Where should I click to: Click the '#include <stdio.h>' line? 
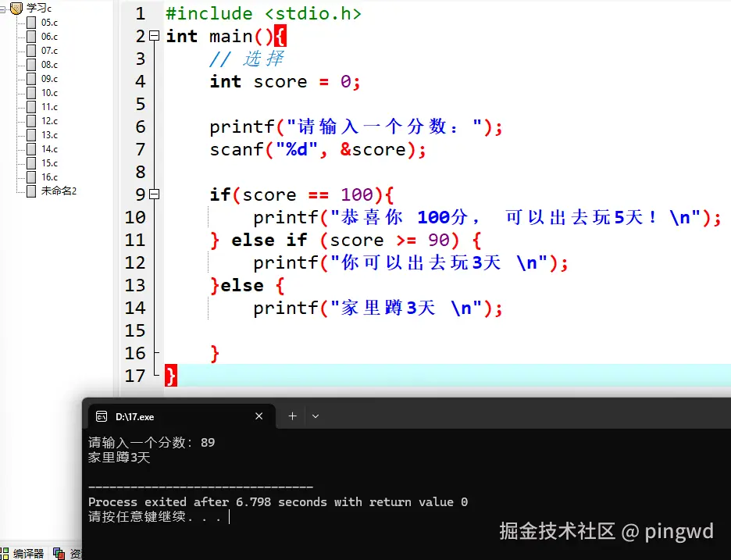[x=263, y=13]
